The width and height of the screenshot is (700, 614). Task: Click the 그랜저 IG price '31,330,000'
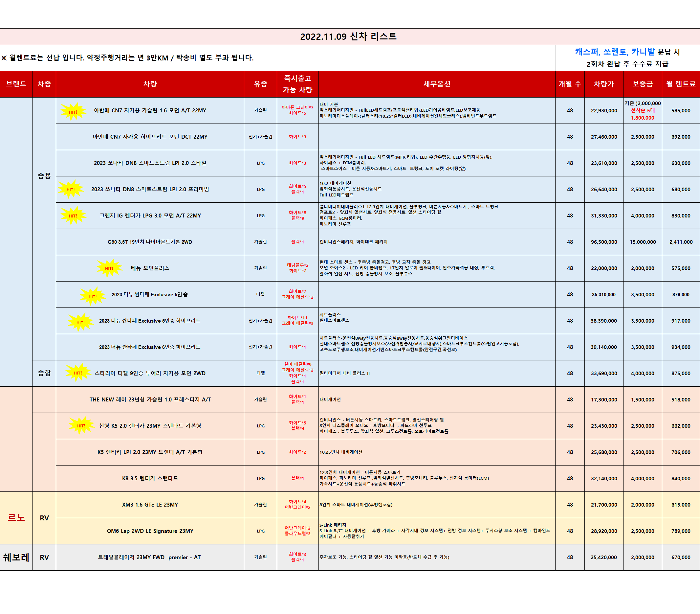604,216
